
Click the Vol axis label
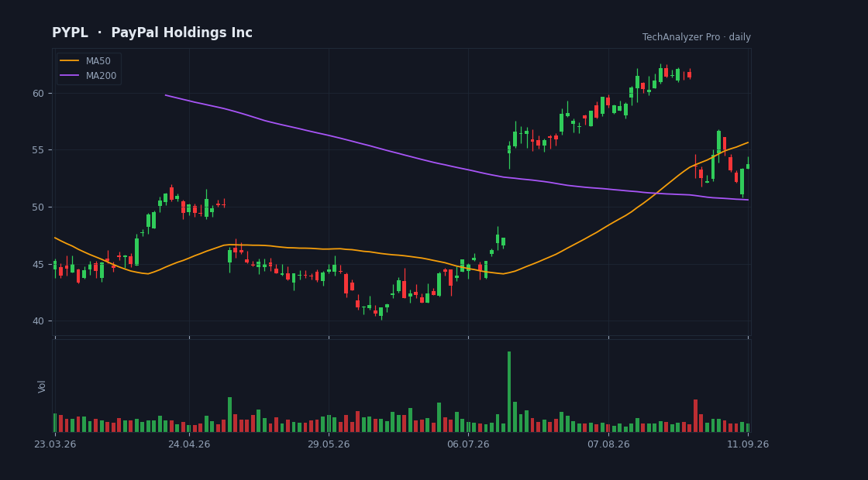tap(42, 386)
